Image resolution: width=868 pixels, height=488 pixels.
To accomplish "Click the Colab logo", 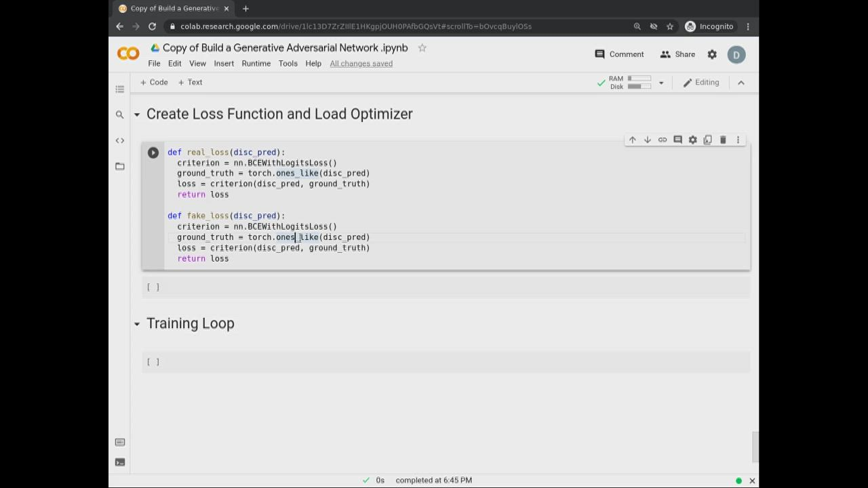I will tap(128, 54).
